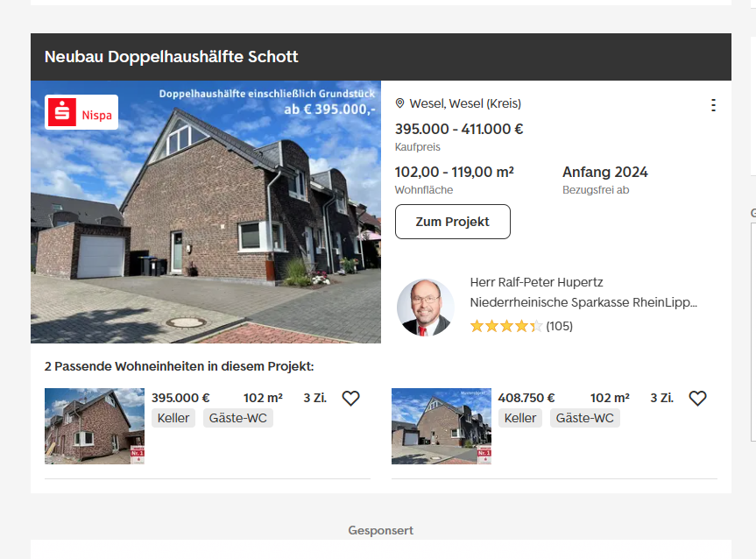The width and height of the screenshot is (756, 559).
Task: Open the Neubau Doppelhaushälfte Schott title
Action: [x=172, y=57]
